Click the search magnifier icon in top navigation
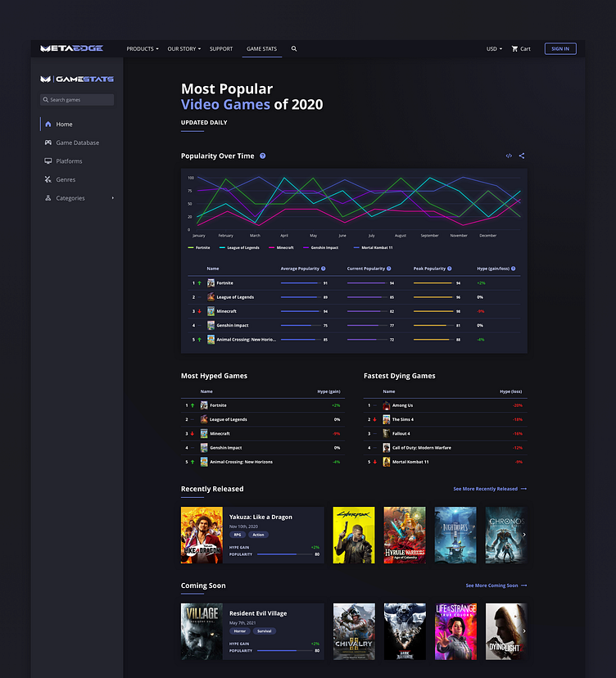 294,49
